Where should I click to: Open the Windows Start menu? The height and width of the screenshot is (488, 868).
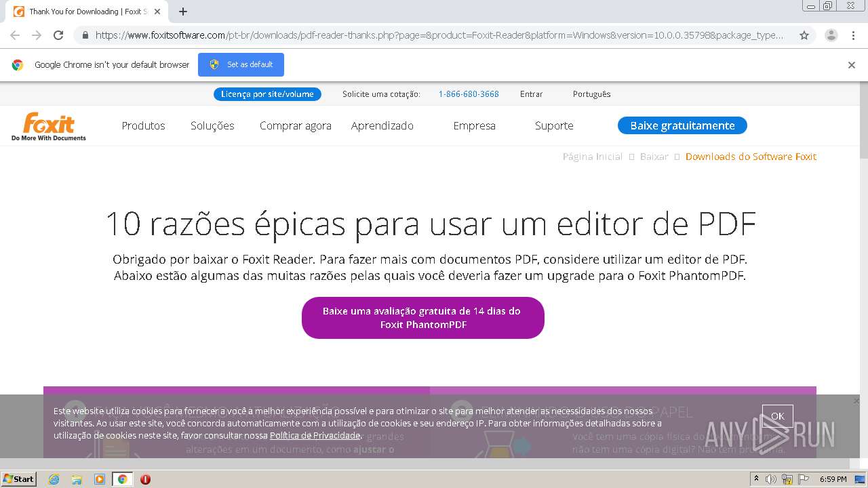coord(19,479)
